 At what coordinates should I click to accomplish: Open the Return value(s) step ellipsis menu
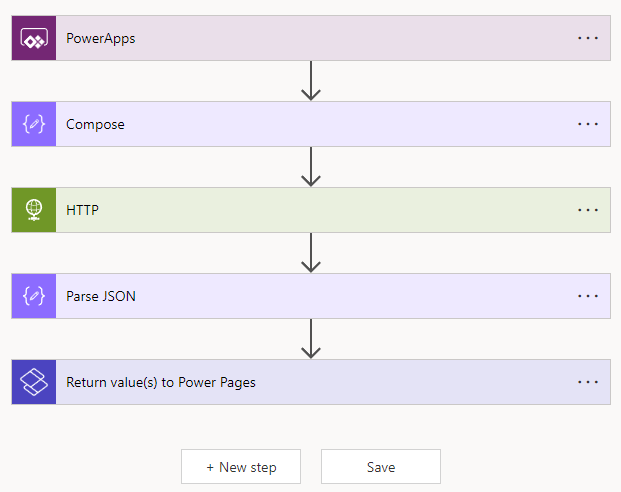[x=588, y=382]
